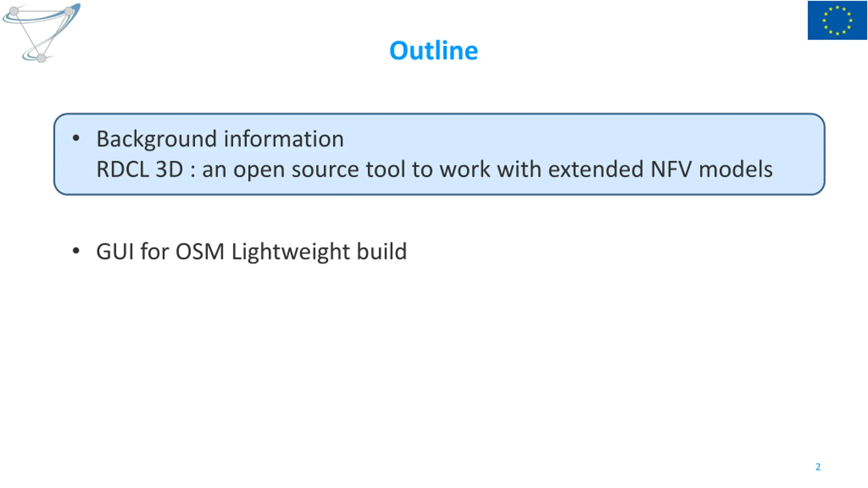This screenshot has height=488, width=868.
Task: Click the circle of yellow stars
Action: click(837, 20)
